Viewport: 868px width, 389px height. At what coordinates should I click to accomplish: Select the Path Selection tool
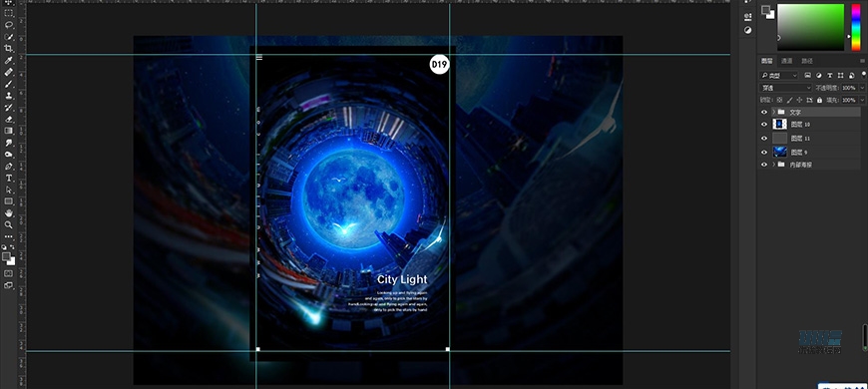tap(9, 190)
